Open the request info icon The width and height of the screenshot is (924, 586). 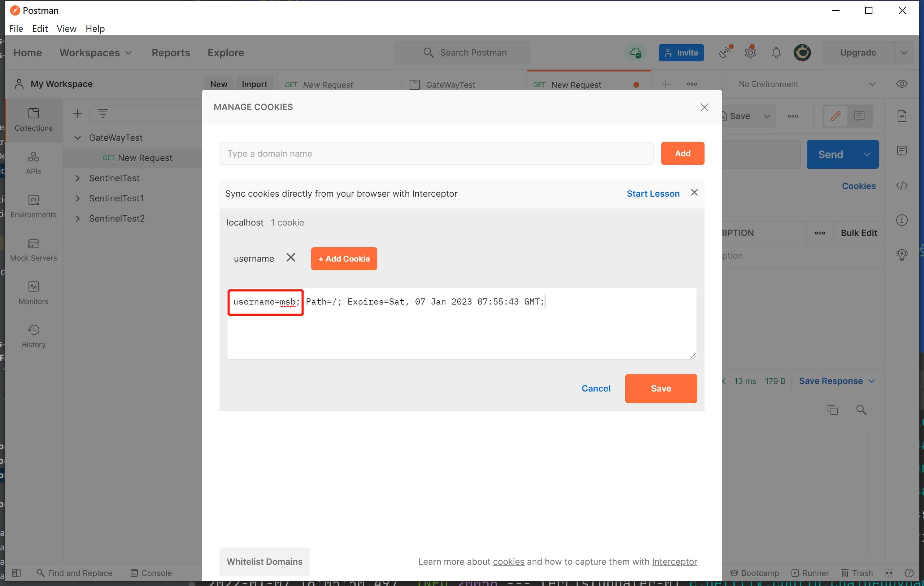tap(902, 220)
